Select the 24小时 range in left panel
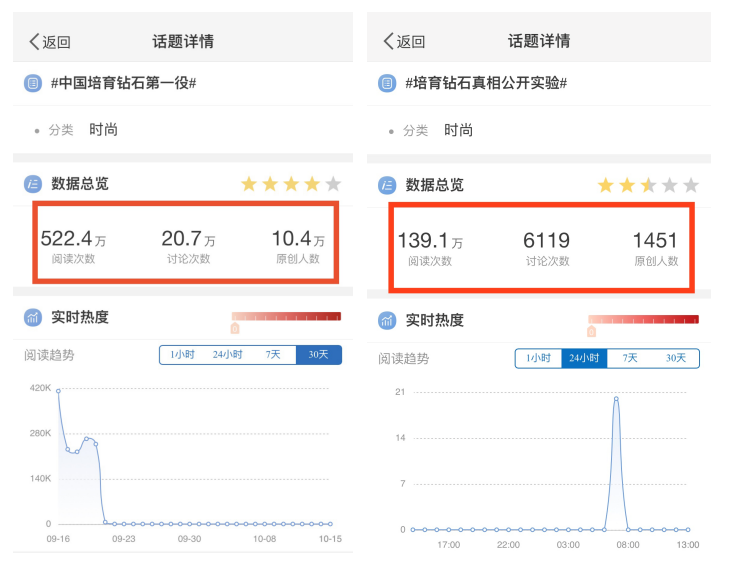 [x=227, y=355]
